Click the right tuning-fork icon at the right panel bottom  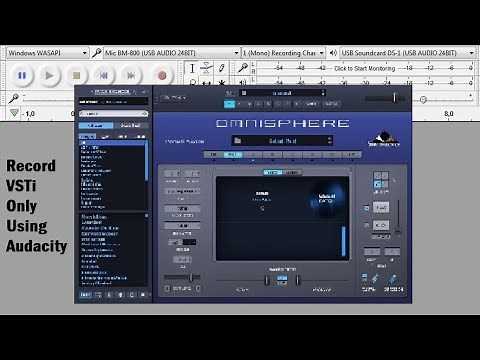[393, 278]
